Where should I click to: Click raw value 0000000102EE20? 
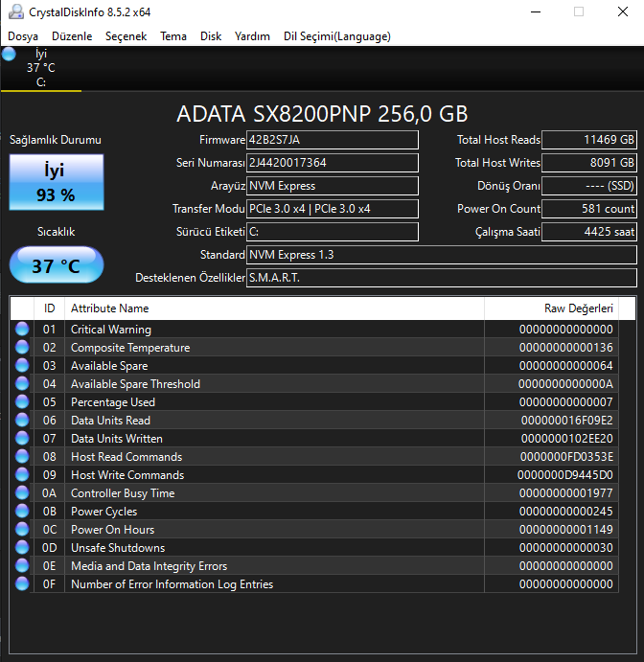566,438
